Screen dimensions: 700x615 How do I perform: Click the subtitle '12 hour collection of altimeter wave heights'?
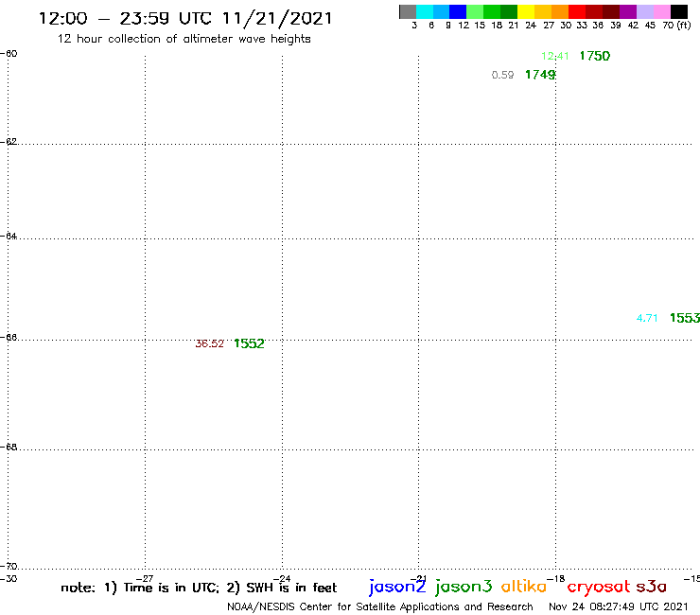click(184, 39)
